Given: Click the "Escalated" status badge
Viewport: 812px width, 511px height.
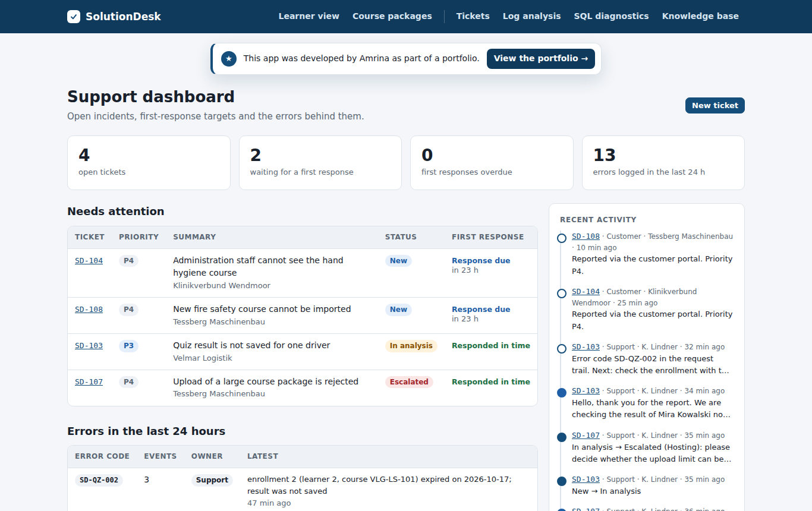Looking at the screenshot, I should click(x=409, y=382).
